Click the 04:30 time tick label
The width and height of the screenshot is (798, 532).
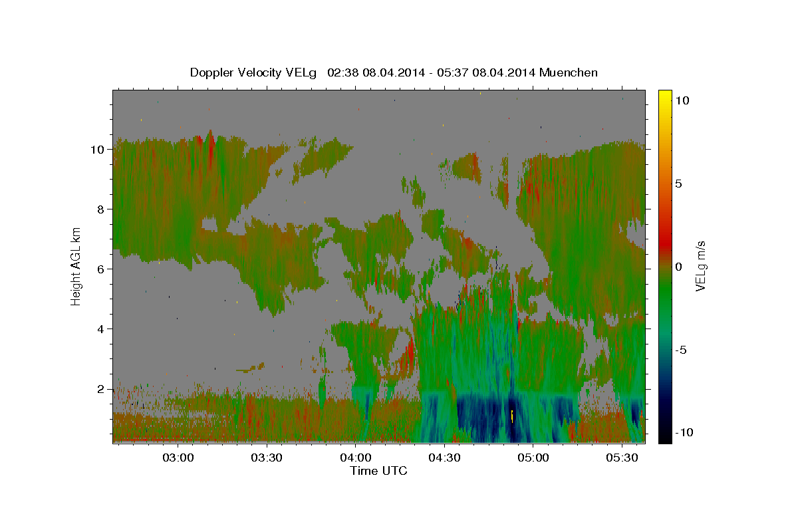[x=444, y=458]
